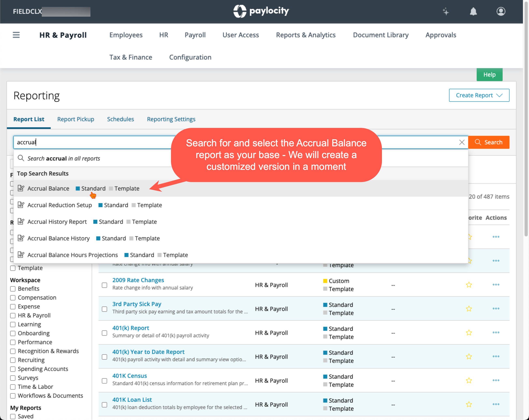
Task: Switch to the Report Pickup tab
Action: coord(76,119)
